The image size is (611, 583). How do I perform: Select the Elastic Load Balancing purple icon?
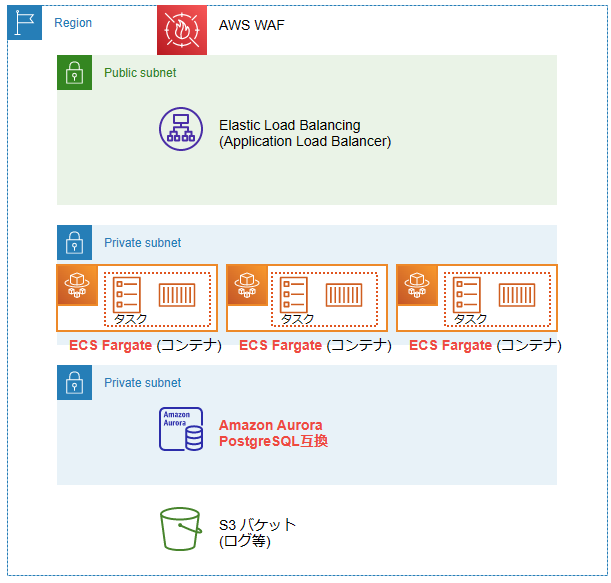[x=181, y=129]
